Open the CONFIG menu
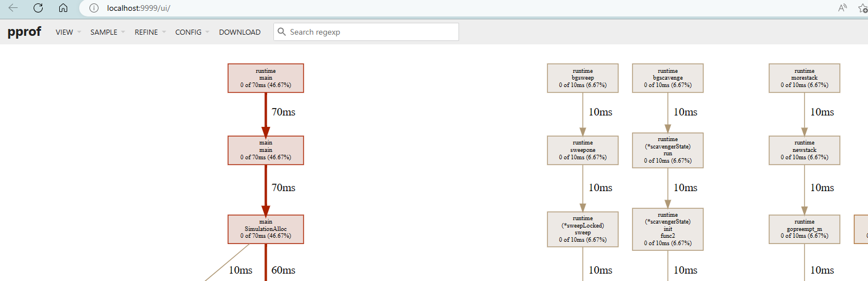Image resolution: width=868 pixels, height=281 pixels. 193,32
